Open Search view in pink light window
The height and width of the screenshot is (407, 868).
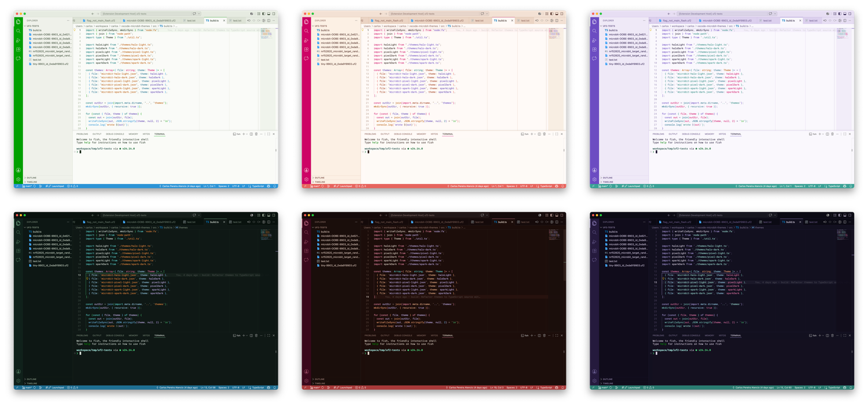pyautogui.click(x=307, y=31)
